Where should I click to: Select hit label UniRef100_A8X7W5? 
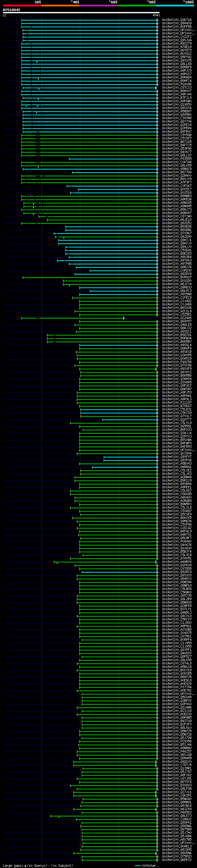click(x=177, y=840)
